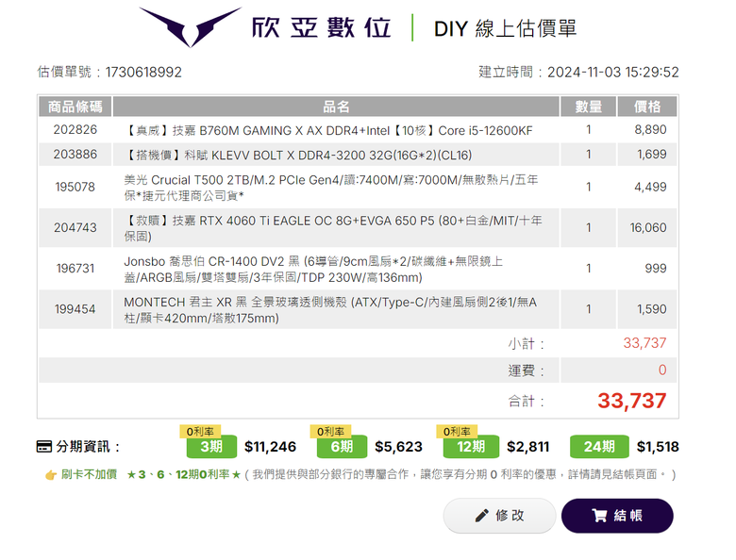
Task: Click the 運費 value 0
Action: point(662,370)
